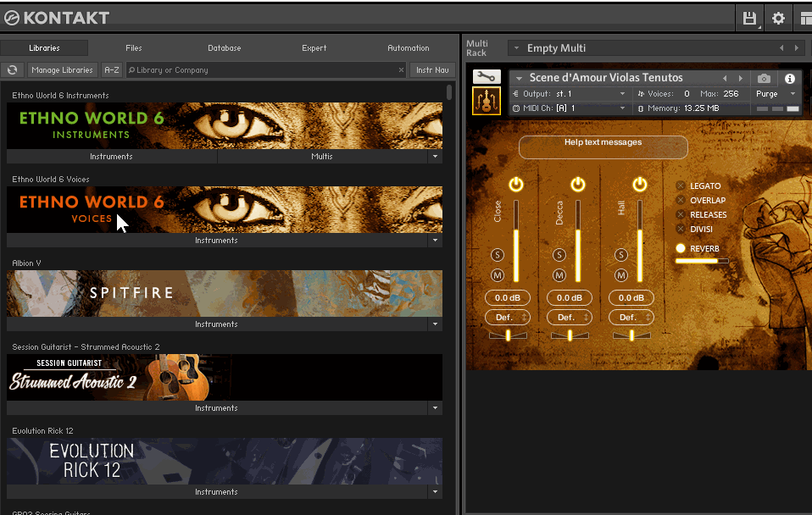Toggle power for Decca mic
Screen dimensions: 812x515
click(578, 185)
